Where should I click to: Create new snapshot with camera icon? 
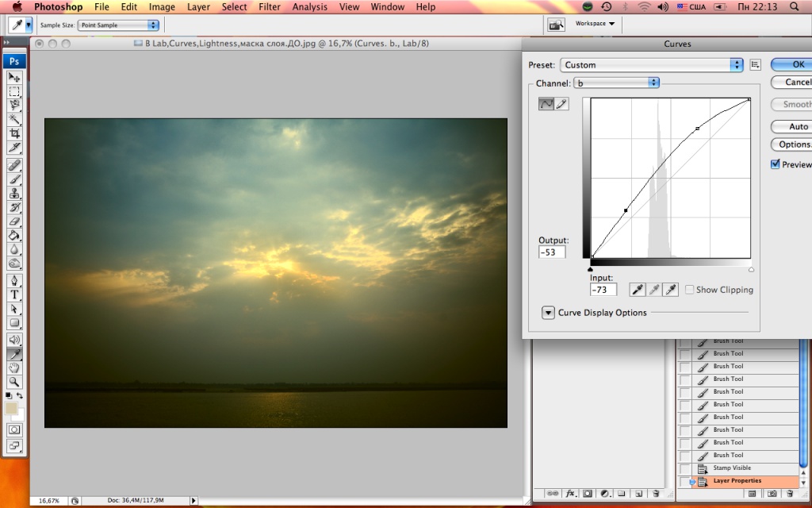[x=772, y=494]
